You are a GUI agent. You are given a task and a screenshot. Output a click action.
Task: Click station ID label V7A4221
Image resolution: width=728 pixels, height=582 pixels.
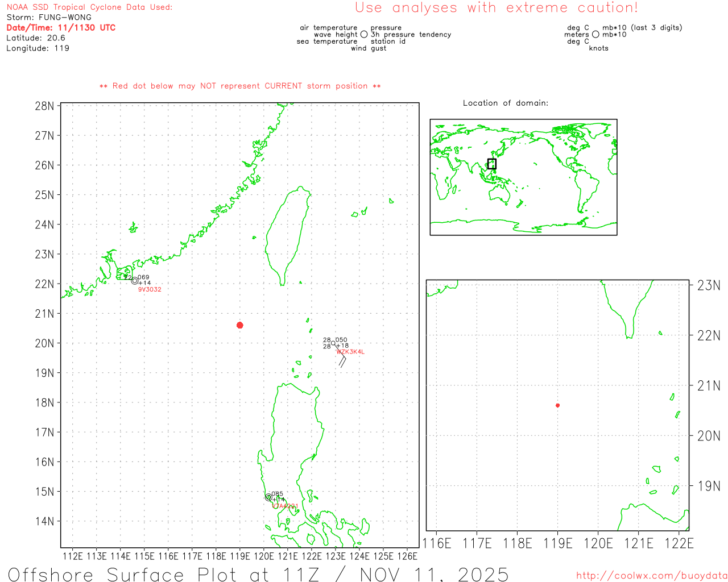[x=285, y=506]
